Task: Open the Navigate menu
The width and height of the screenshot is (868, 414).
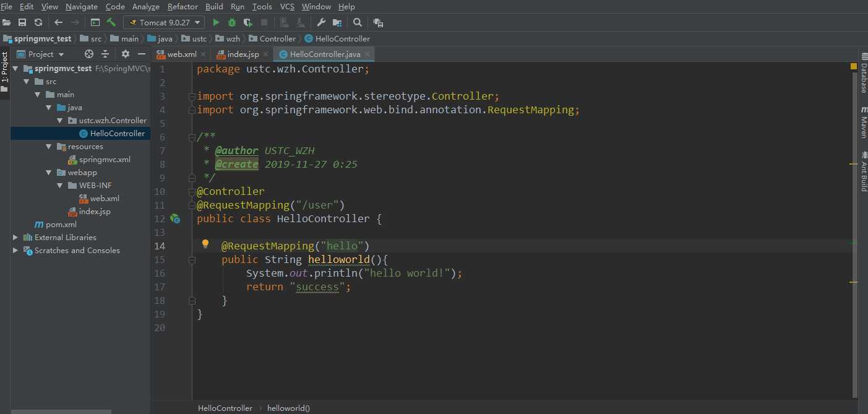Action: [82, 6]
